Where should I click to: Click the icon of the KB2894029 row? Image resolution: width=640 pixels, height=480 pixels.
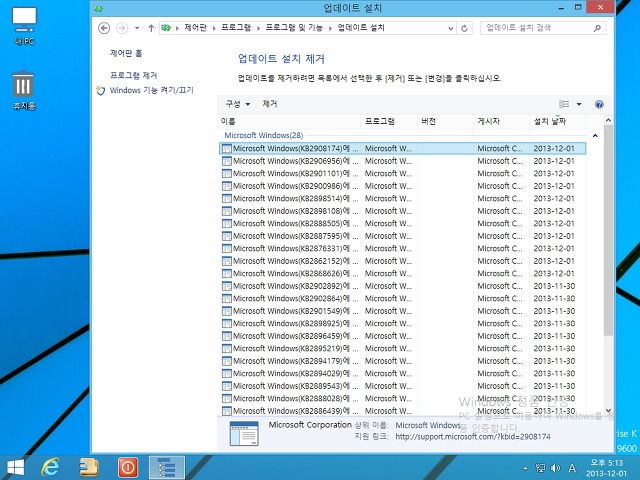tap(227, 373)
